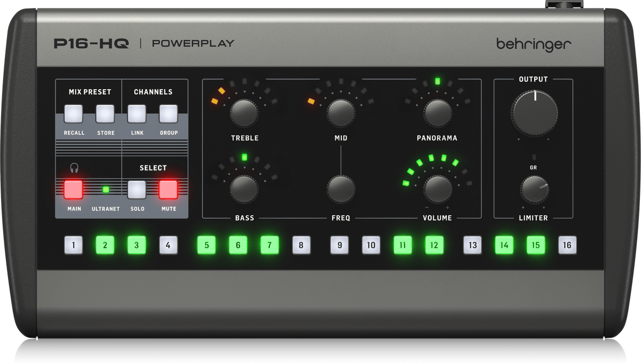This screenshot has height=364, width=641.
Task: Click the PANORAMA knob
Action: pyautogui.click(x=437, y=112)
